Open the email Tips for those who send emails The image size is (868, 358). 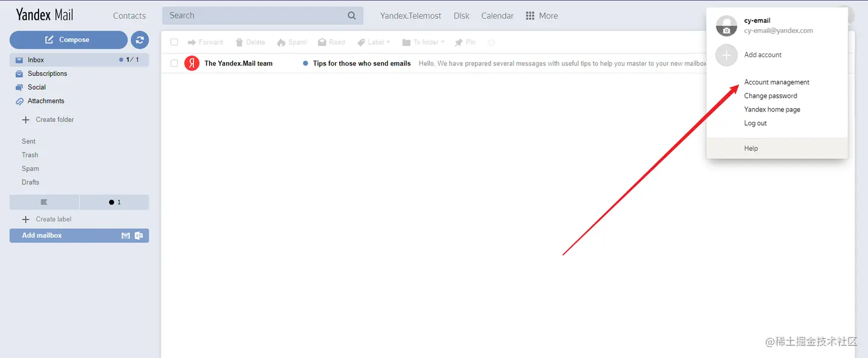(362, 63)
